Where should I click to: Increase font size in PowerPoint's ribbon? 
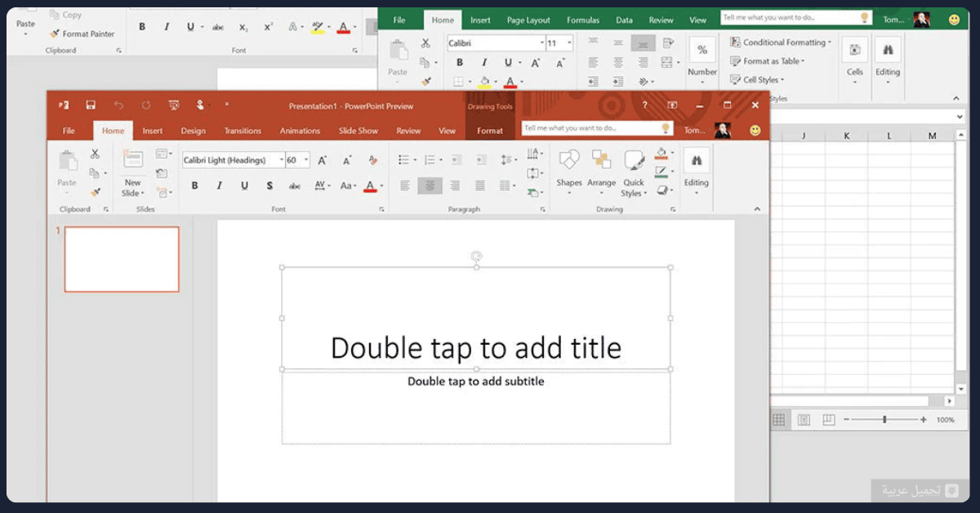click(323, 160)
